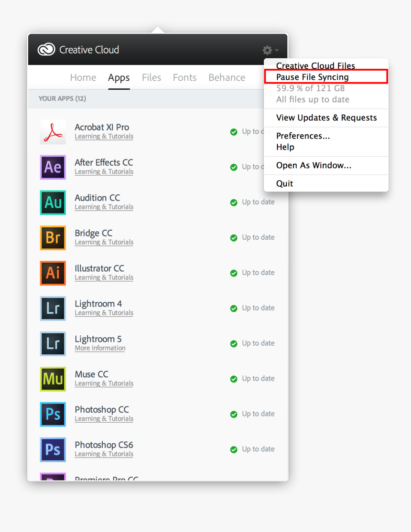Click green checkmark beside Acrobat XI Pro

point(234,132)
